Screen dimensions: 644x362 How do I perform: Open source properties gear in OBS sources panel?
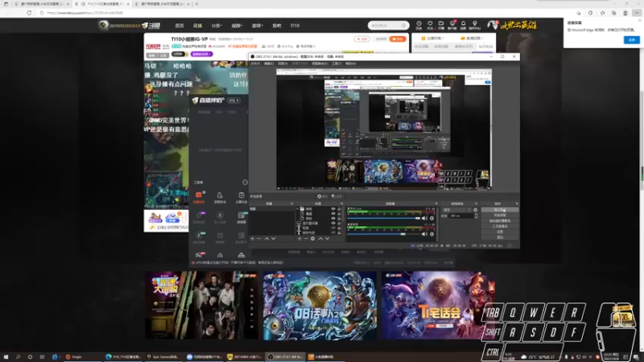click(312, 238)
